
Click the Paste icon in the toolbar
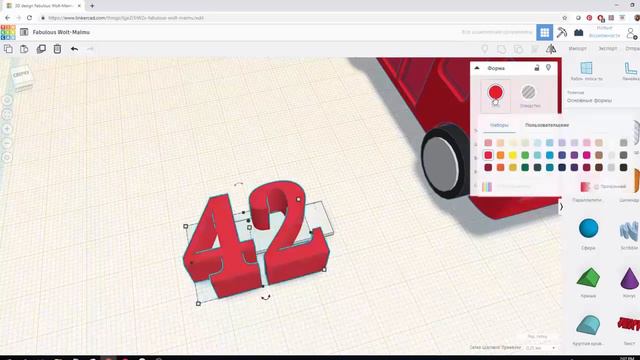[24, 49]
